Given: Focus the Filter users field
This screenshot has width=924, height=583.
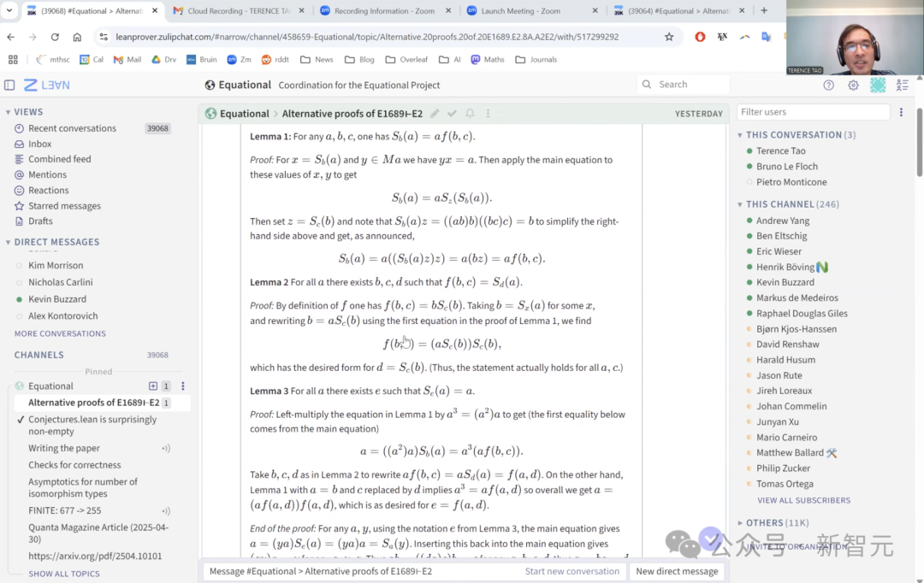Looking at the screenshot, I should pos(814,112).
